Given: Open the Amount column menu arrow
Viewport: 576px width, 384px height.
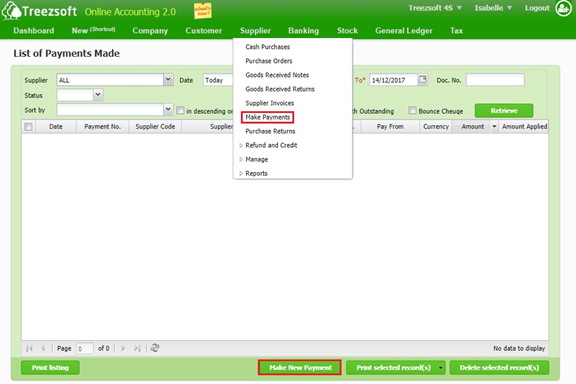Looking at the screenshot, I should [494, 126].
